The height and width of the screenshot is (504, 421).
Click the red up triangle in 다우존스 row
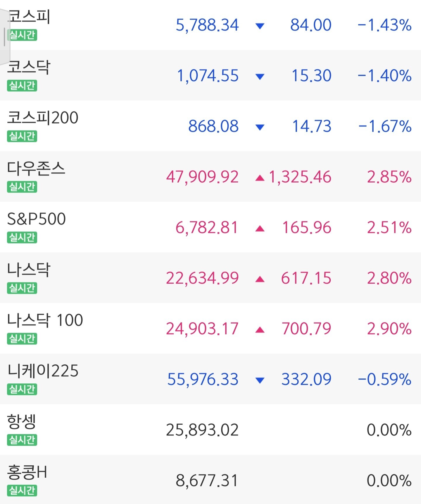click(260, 178)
